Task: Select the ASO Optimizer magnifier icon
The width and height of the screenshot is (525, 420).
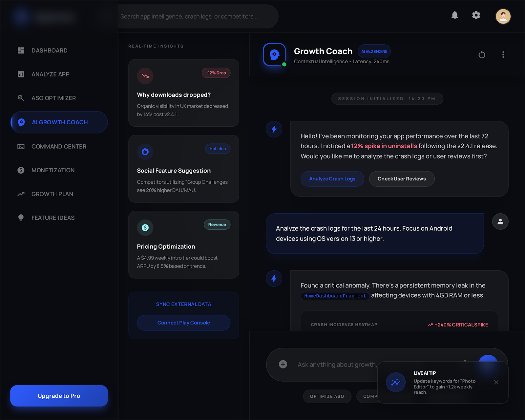Action: click(x=21, y=98)
